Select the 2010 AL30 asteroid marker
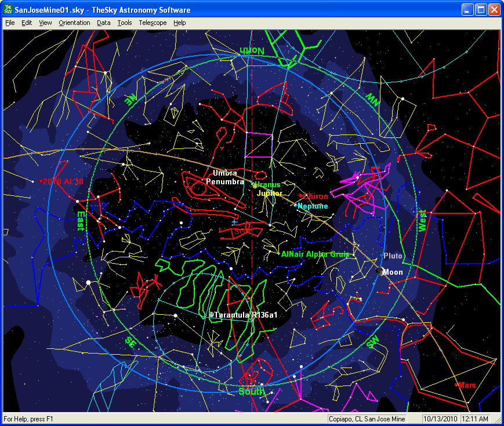The width and height of the screenshot is (504, 426). (40, 181)
